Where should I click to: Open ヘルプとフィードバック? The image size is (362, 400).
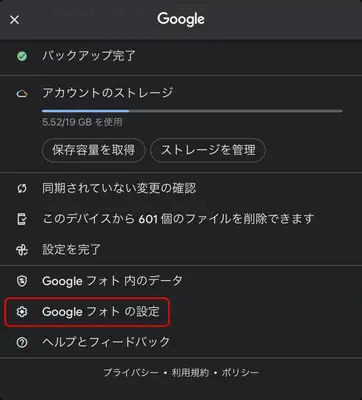(181, 342)
